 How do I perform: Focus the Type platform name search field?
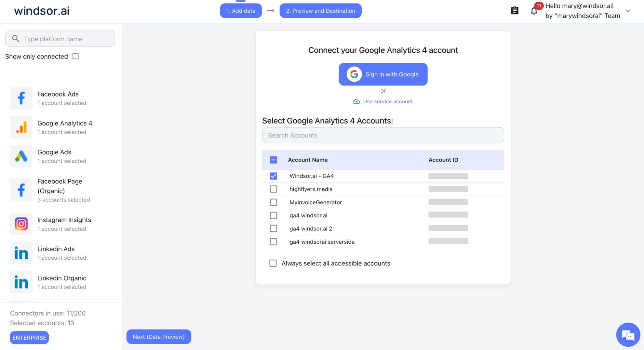tap(60, 39)
